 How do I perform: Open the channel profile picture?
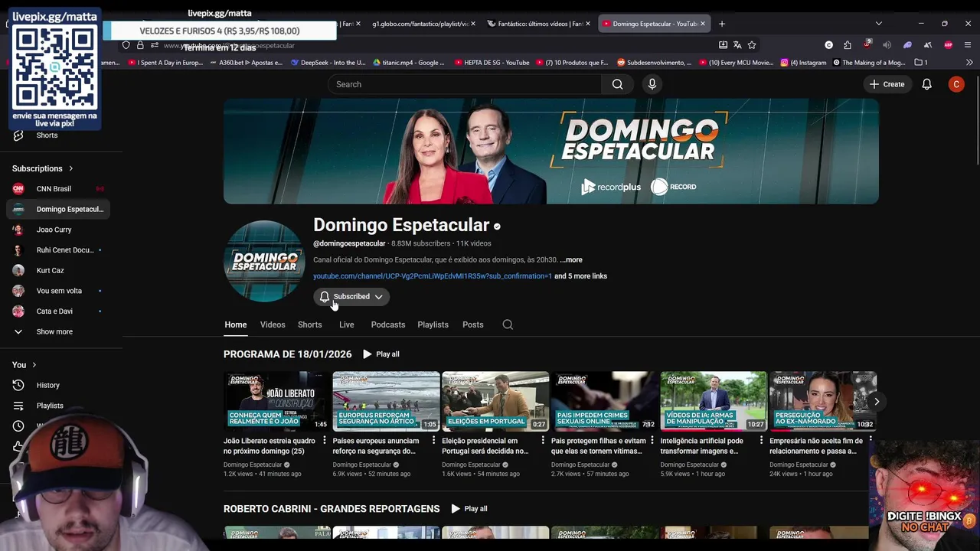pyautogui.click(x=264, y=261)
